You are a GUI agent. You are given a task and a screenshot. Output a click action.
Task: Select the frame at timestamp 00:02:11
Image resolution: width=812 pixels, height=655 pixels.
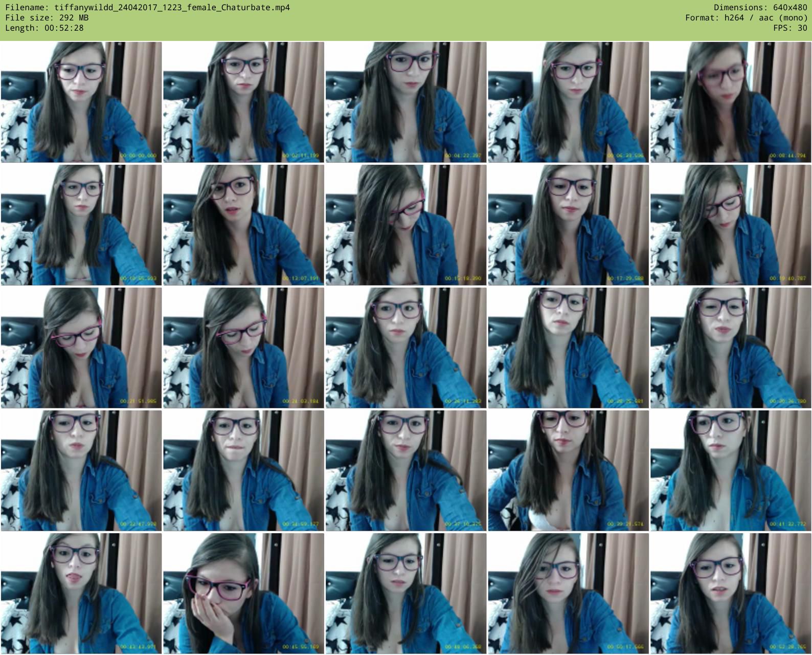[x=243, y=102]
